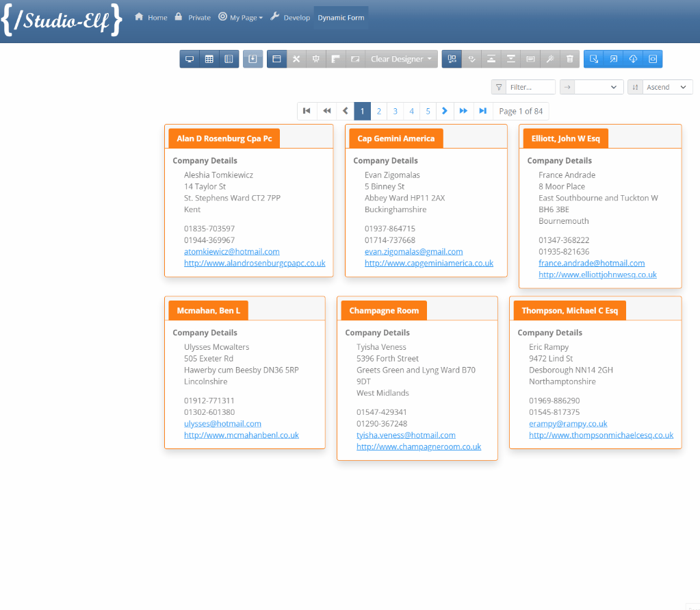Open the thompsonmichaelcesq.co.uk website link

(x=601, y=435)
